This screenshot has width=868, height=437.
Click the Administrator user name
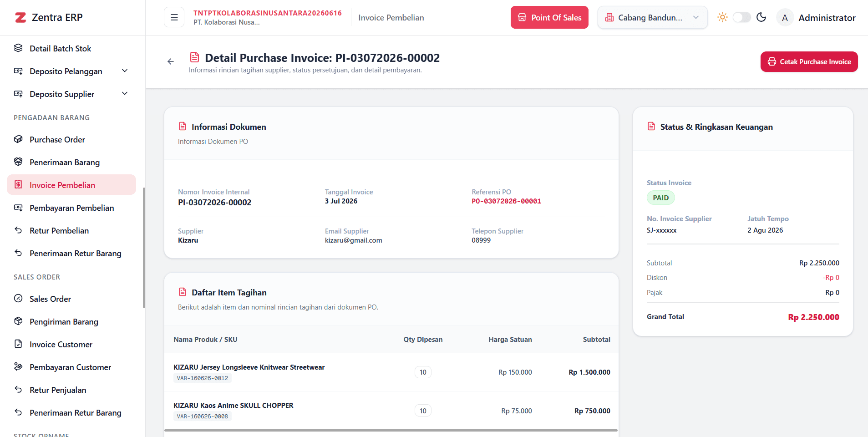pos(827,18)
